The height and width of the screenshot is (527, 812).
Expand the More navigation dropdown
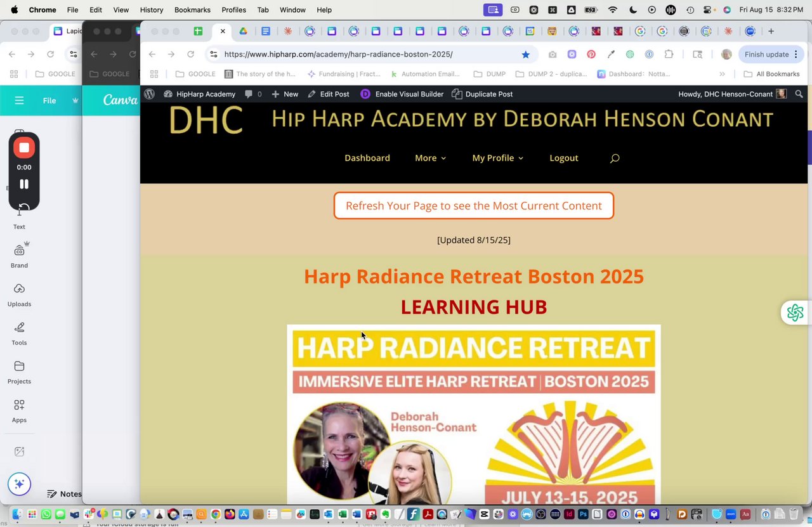click(430, 158)
